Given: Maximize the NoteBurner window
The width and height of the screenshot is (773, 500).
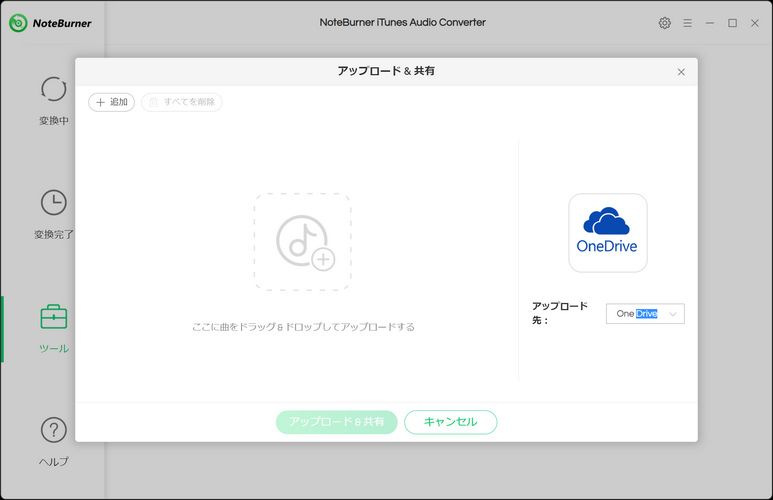Looking at the screenshot, I should coord(733,23).
